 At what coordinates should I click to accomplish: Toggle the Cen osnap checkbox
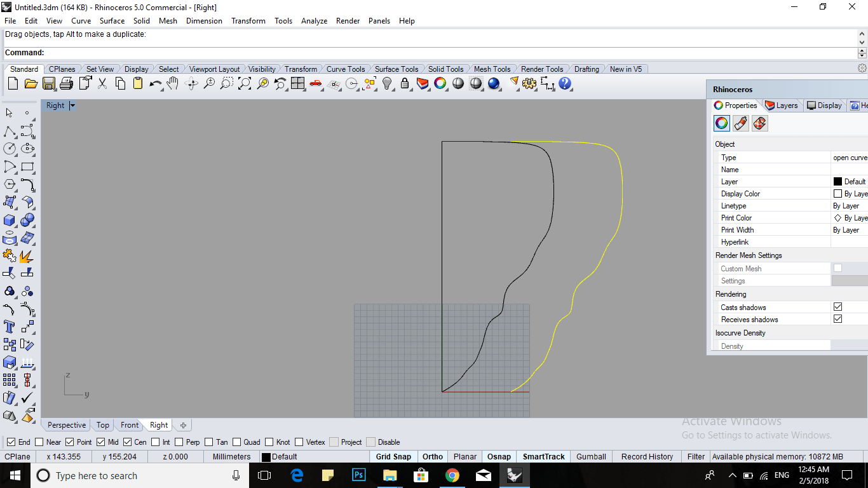pos(127,442)
